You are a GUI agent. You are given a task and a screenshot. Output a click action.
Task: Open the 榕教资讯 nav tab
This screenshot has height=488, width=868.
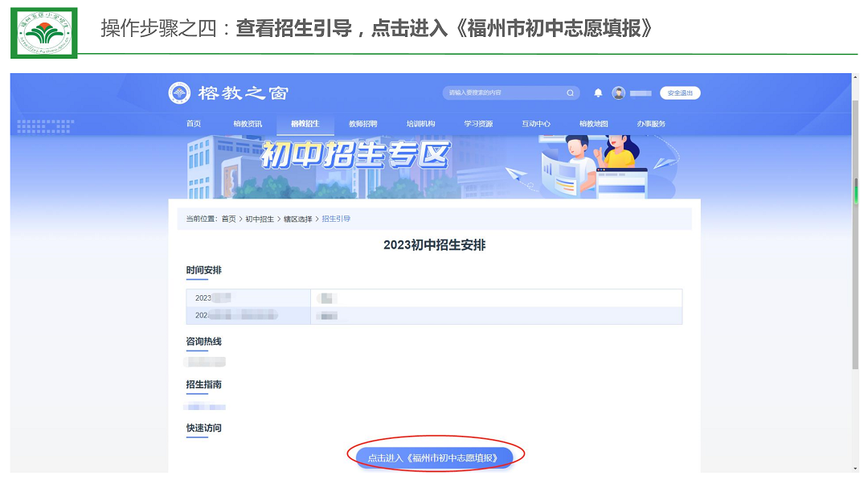pos(248,124)
